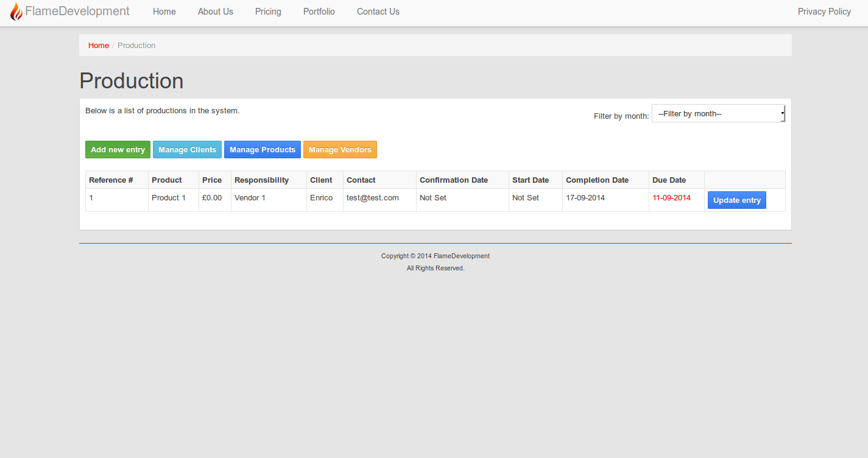Click the FlameDevelopment flame logo icon
Screen dimensions: 868x458
16,12
